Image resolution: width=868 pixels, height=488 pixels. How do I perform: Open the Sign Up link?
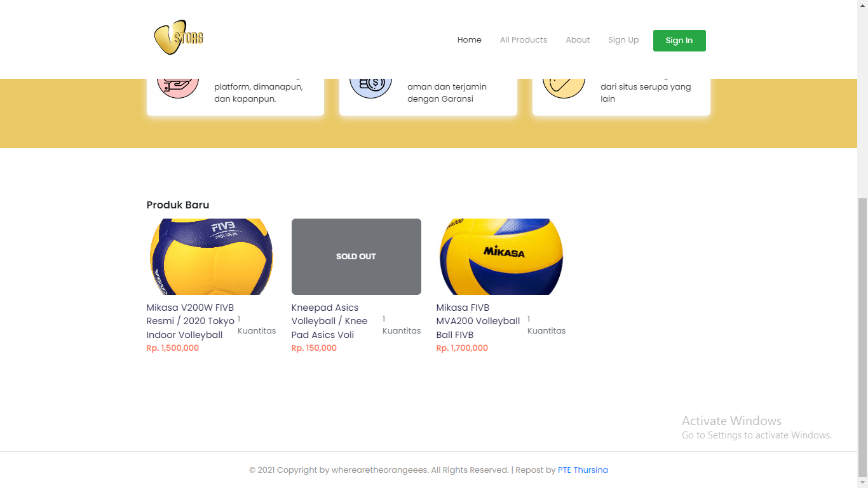click(623, 40)
